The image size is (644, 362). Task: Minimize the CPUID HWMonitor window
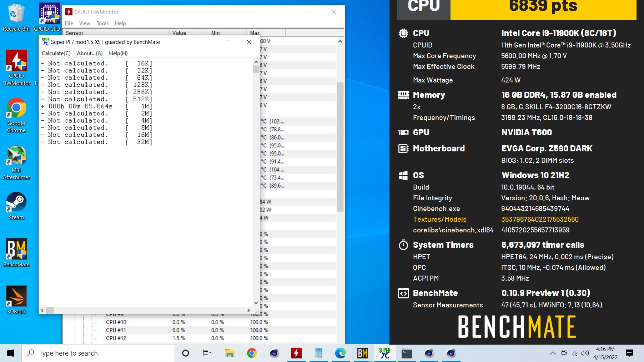292,12
